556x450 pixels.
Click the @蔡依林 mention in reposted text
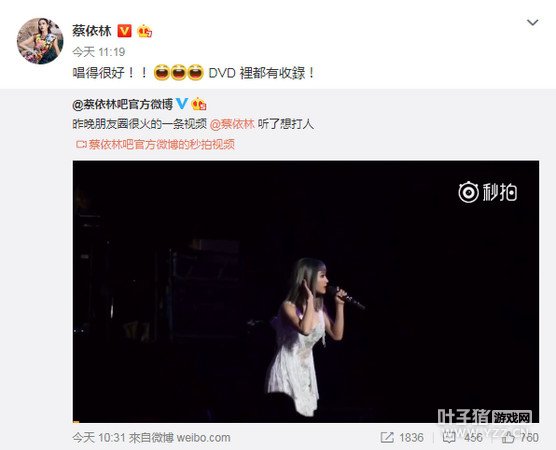232,124
